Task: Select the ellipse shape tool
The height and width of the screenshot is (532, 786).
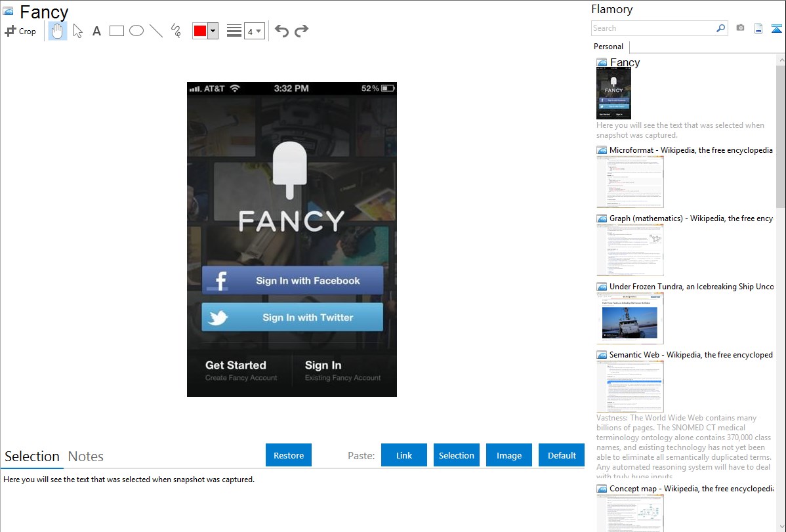Action: point(136,31)
